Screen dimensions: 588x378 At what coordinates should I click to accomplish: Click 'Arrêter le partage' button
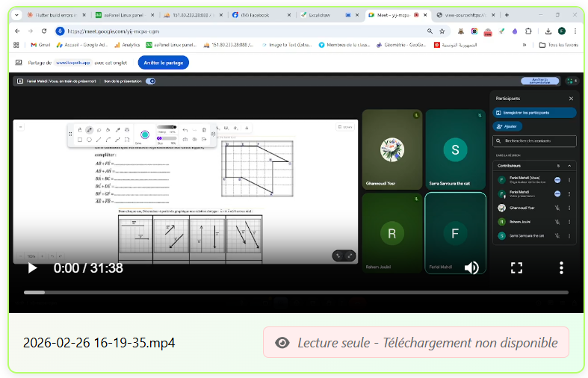(164, 63)
